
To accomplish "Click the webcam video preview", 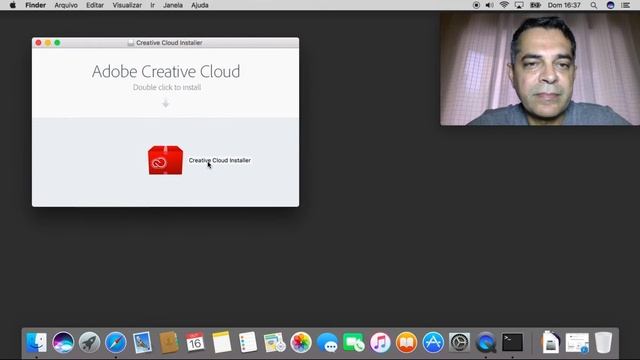I will 540,69.
